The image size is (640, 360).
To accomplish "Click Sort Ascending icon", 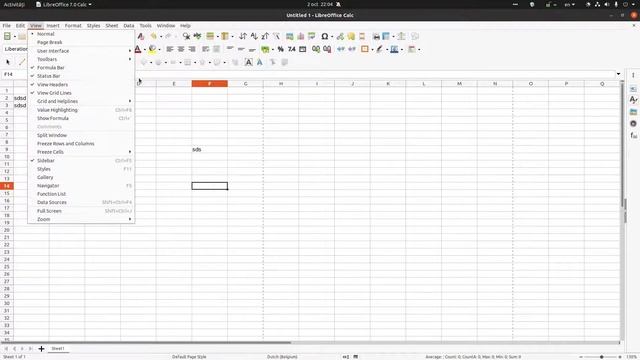I will 254,36.
